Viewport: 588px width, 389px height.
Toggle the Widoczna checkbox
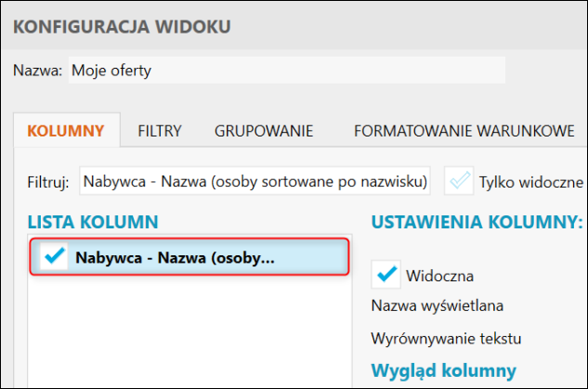385,274
